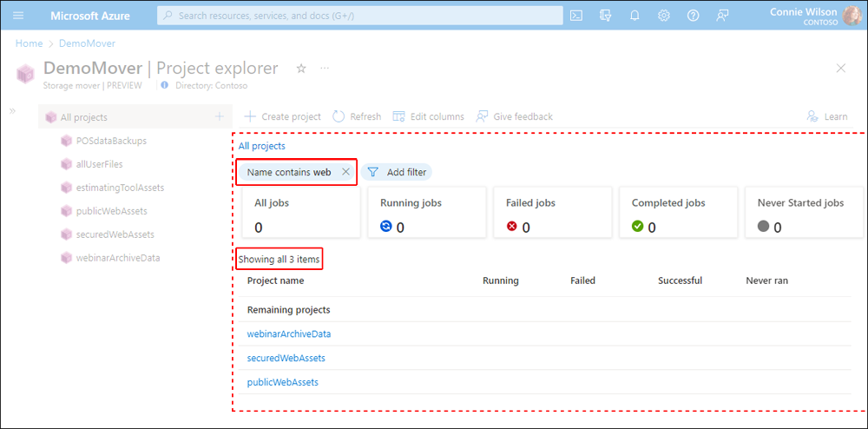The width and height of the screenshot is (868, 429).
Task: Select securedWebAssets in the project tree
Action: (115, 234)
